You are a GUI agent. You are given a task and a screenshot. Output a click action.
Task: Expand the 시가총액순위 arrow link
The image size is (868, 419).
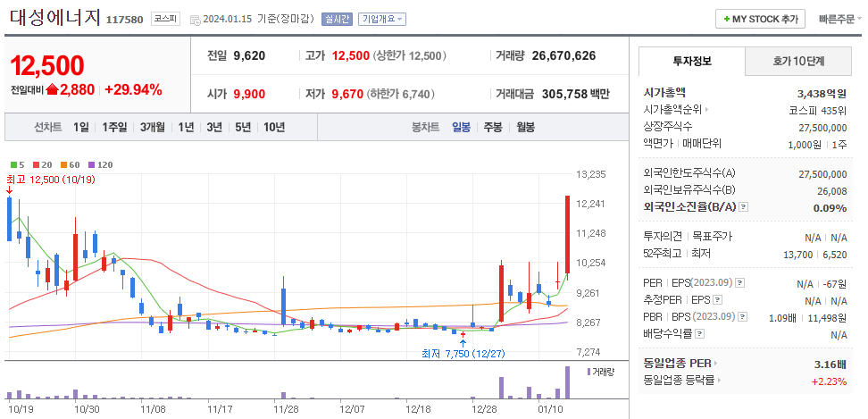[x=707, y=110]
